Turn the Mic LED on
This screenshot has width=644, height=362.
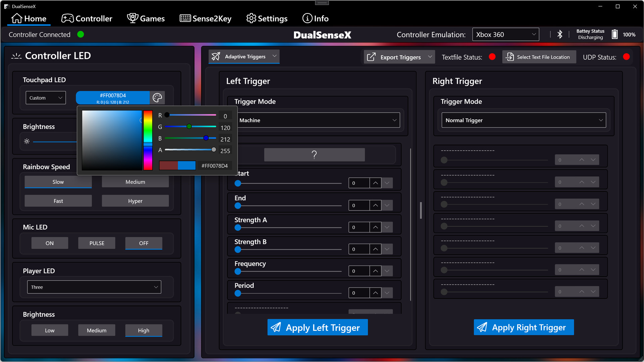(x=50, y=243)
